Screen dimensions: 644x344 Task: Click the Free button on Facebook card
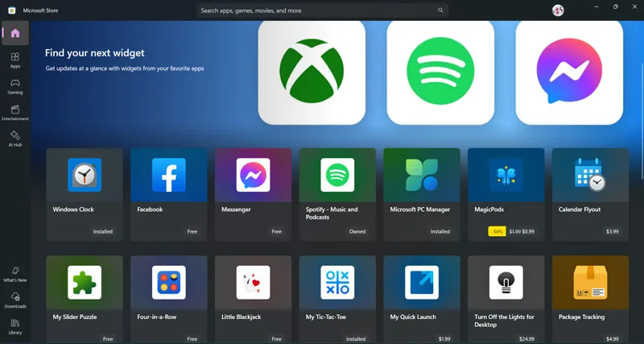[x=192, y=231]
